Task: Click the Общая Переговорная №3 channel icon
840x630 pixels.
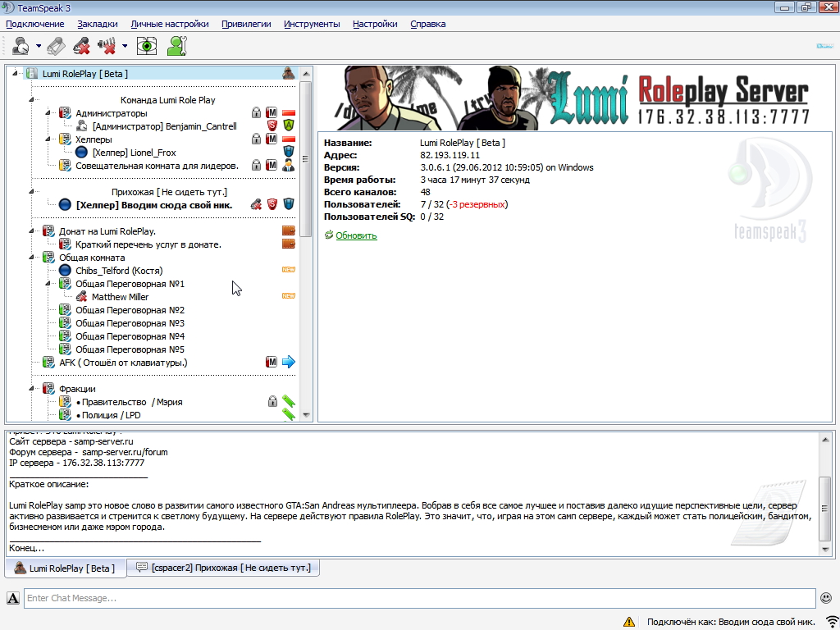Action: [x=65, y=323]
